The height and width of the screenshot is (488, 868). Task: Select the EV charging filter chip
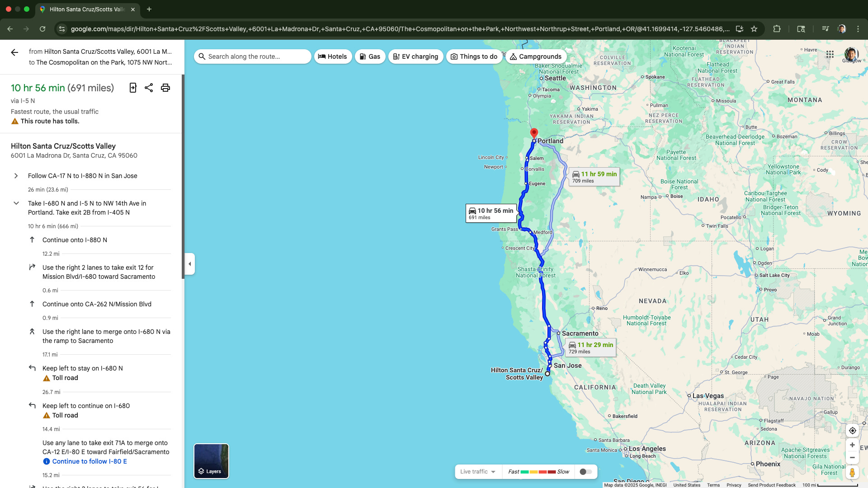coord(415,56)
